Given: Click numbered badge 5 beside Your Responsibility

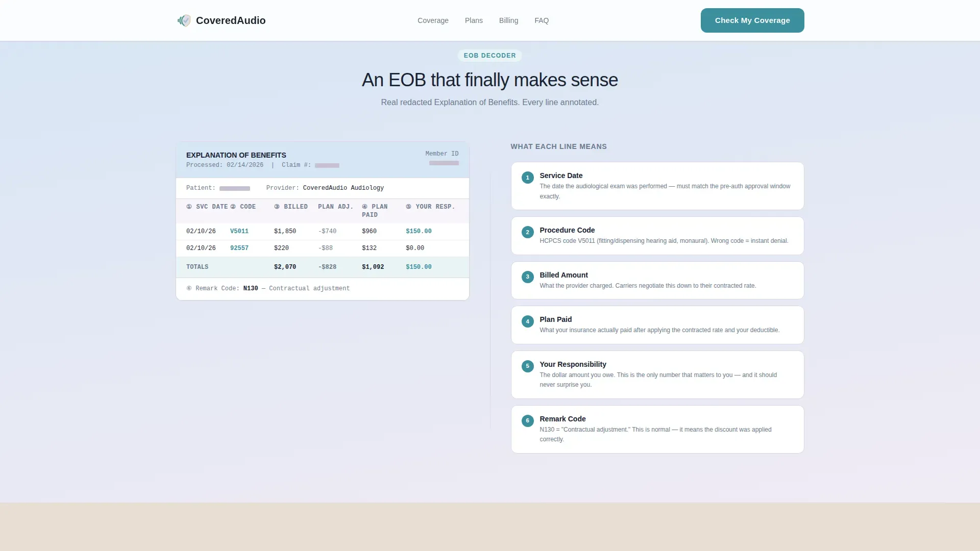Looking at the screenshot, I should click(x=528, y=366).
